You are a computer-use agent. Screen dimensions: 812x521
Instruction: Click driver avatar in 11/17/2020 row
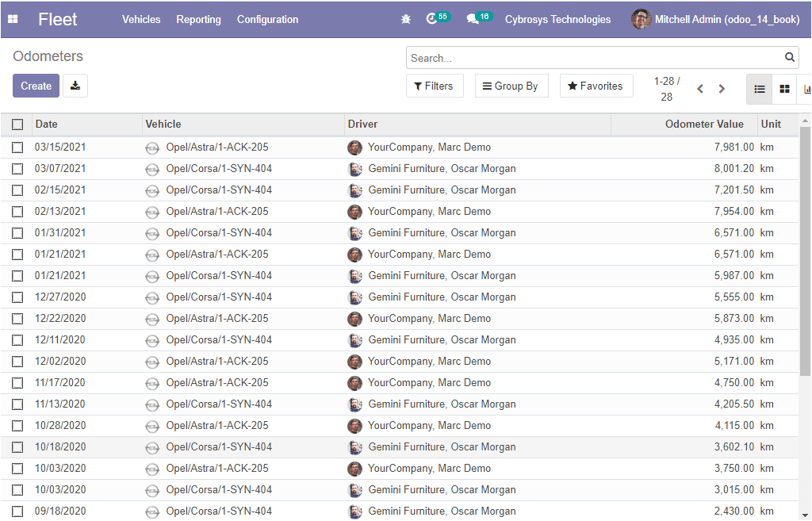coord(354,383)
